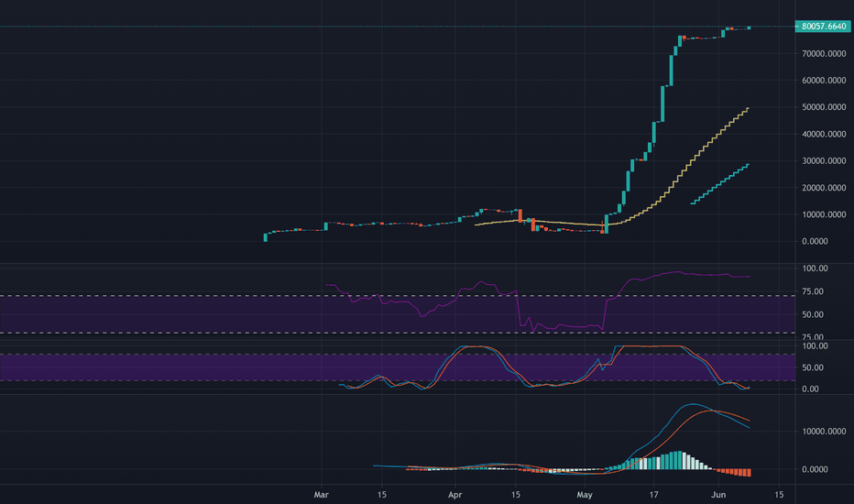This screenshot has width=854, height=504.
Task: Click the 20000.0000 price axis label
Action: [824, 188]
